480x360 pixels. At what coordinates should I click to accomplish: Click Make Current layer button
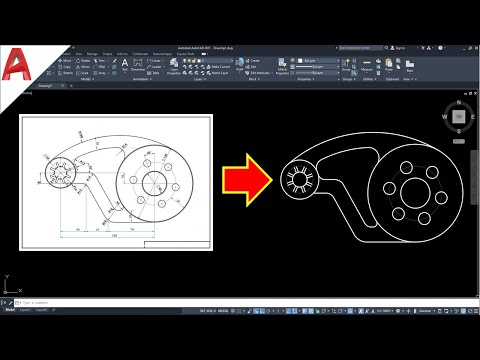[x=218, y=67]
